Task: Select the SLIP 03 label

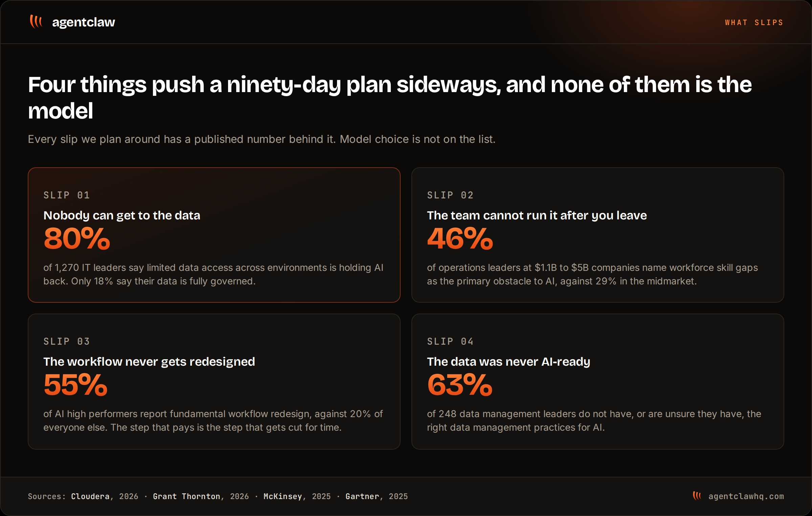Action: coord(67,341)
